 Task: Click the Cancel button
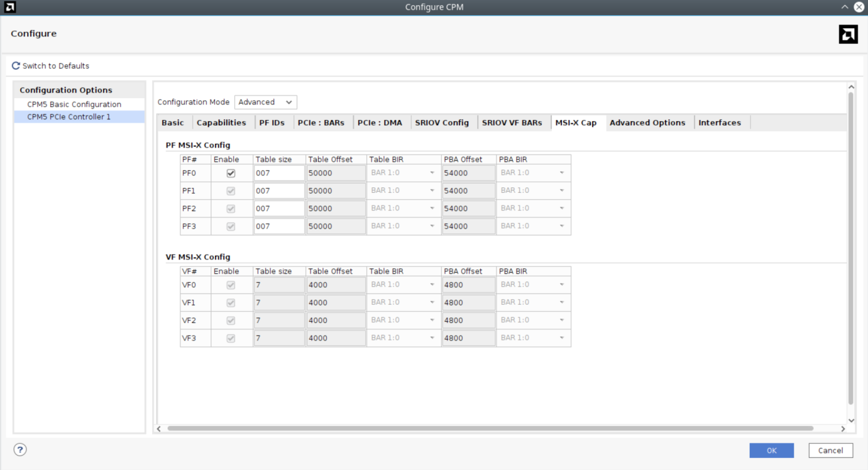coord(830,451)
